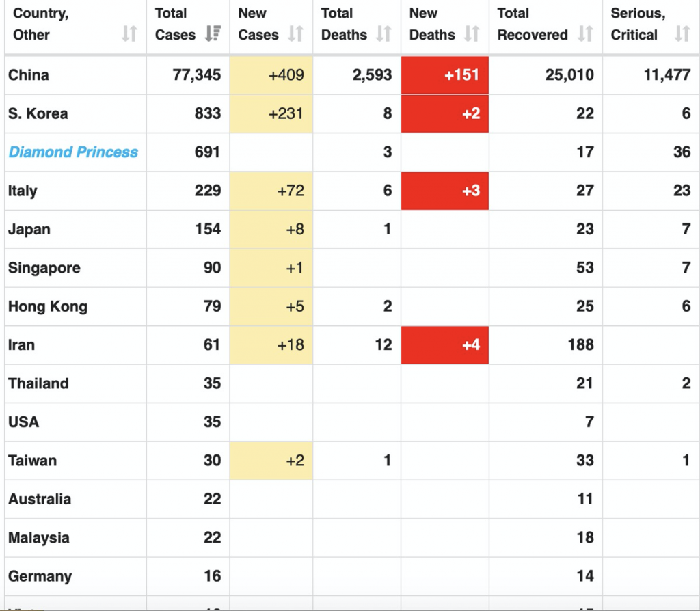Click sort icon beside Total Cases header
The width and height of the screenshot is (700, 611).
(x=213, y=33)
